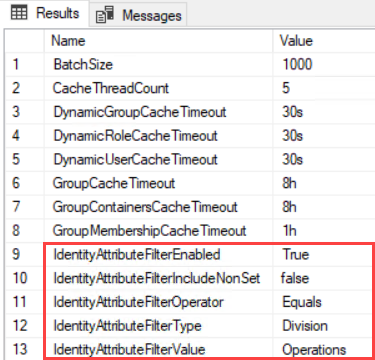The height and width of the screenshot is (360, 375).
Task: Select the DynamicUserCacheTimeout cell
Action: click(158, 159)
